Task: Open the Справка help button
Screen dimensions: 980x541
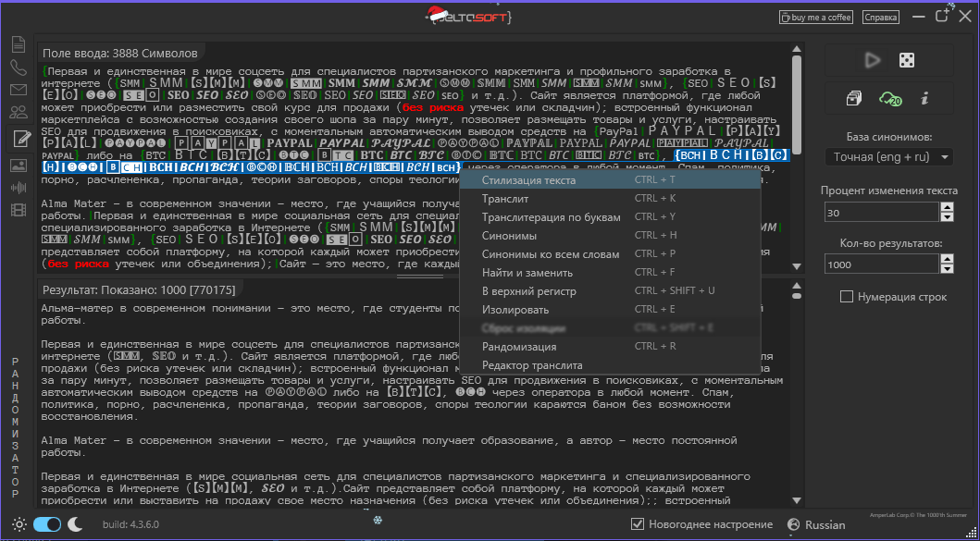Action: point(880,17)
